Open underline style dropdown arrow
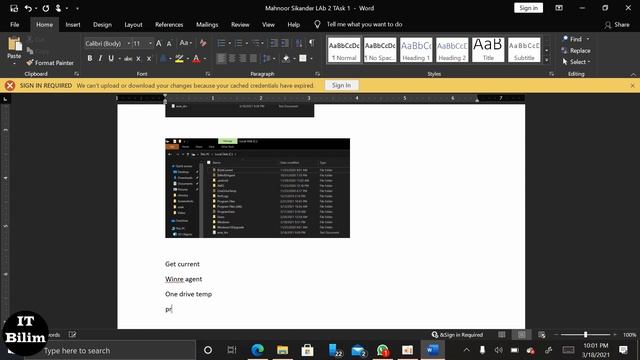This screenshot has width=640, height=360. [119, 59]
